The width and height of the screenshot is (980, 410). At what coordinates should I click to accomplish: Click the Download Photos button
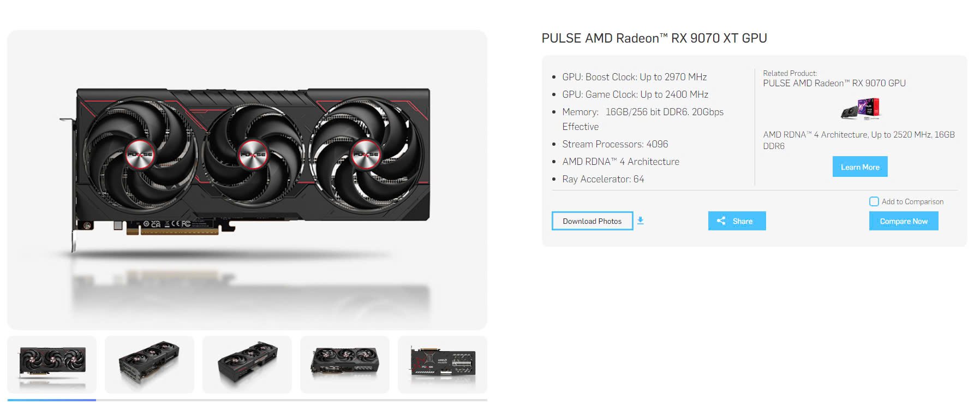tap(592, 221)
